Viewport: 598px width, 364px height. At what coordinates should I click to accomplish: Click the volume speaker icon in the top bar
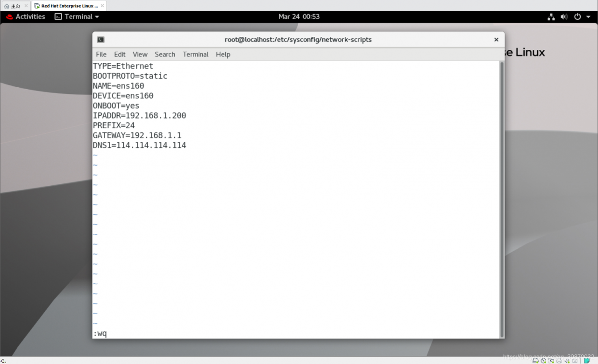(564, 17)
